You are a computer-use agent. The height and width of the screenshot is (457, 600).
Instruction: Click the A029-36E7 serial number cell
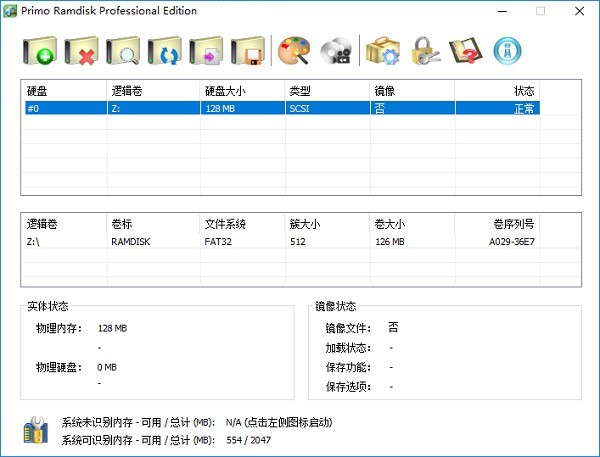[x=512, y=242]
